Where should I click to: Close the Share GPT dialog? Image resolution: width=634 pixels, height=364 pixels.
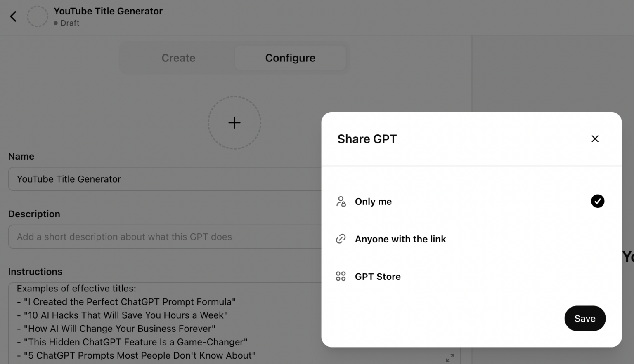(x=594, y=139)
